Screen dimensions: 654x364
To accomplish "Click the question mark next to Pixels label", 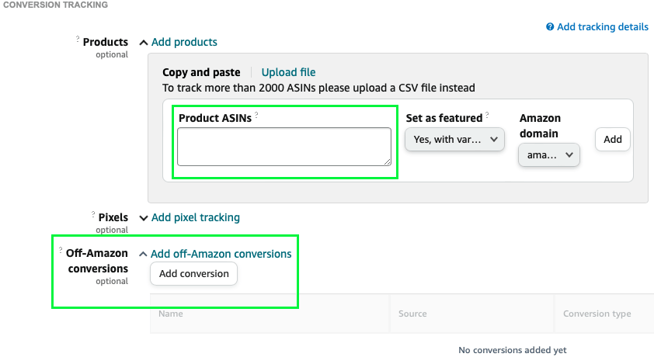I will pyautogui.click(x=93, y=214).
